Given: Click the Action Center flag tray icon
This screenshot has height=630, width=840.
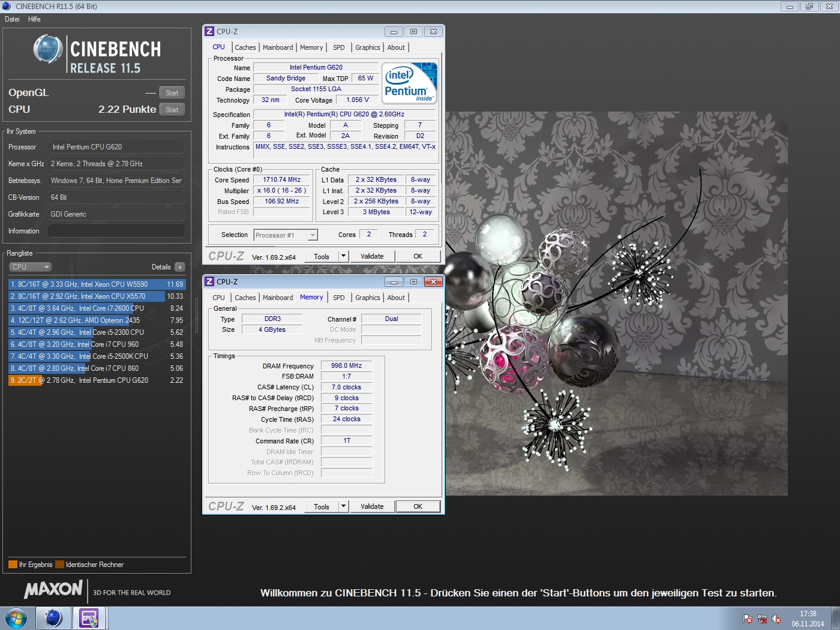Looking at the screenshot, I should pyautogui.click(x=748, y=619).
